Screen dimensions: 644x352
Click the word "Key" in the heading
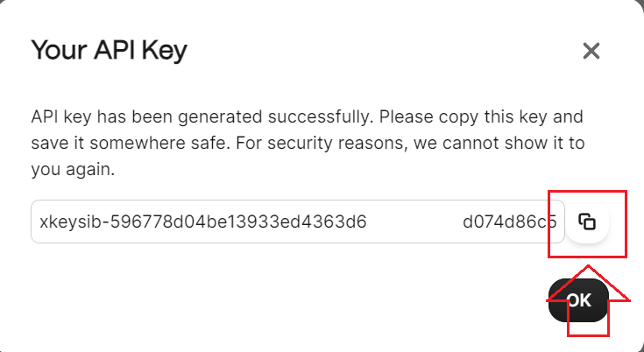(x=165, y=51)
